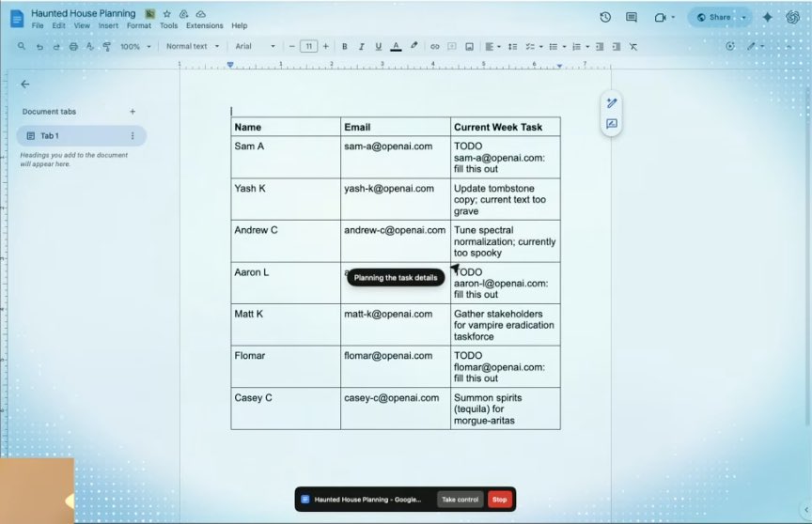Click the font size field showing 11
The image size is (812, 524).
pos(308,47)
